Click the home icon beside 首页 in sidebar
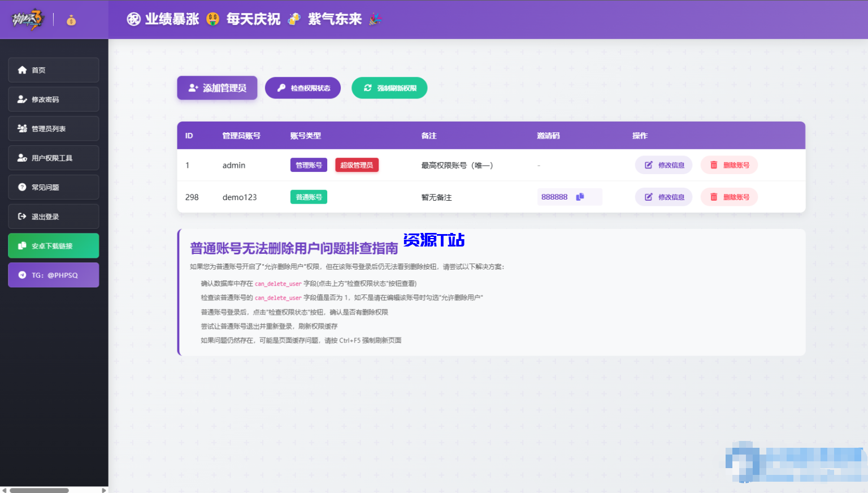This screenshot has height=493, width=868. pos(22,70)
